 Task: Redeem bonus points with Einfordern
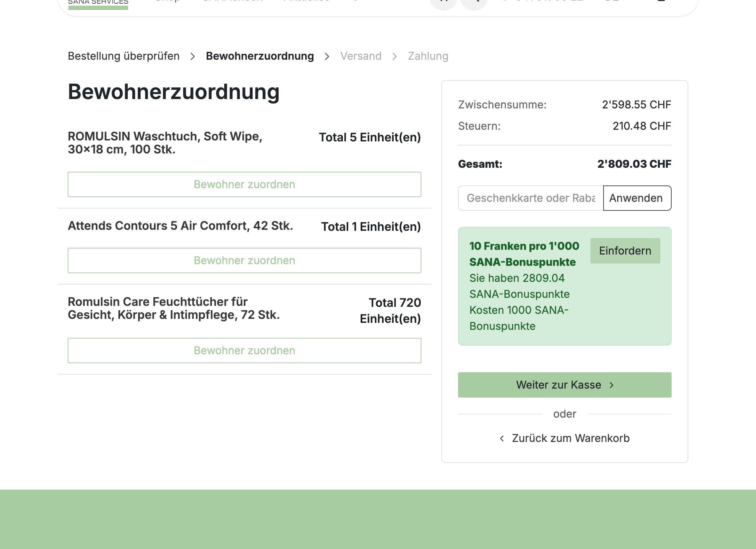625,251
